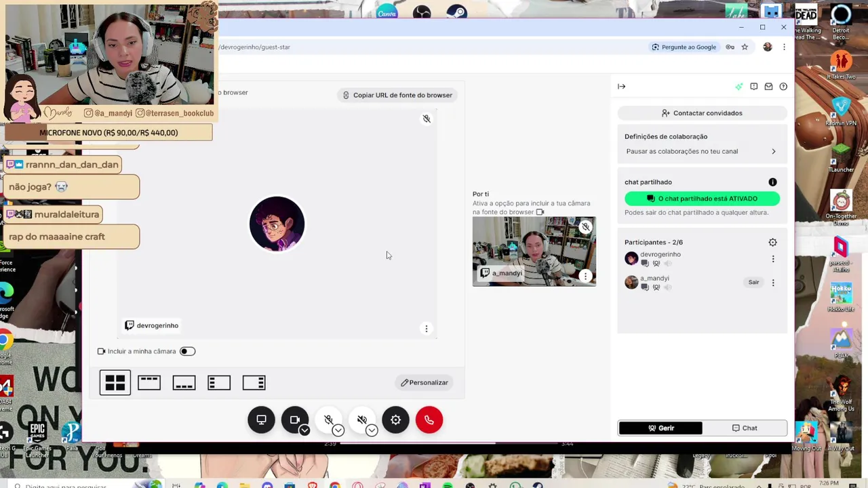Select the bottom strip layout option
Screen dimensions: 868x488
coord(184,383)
